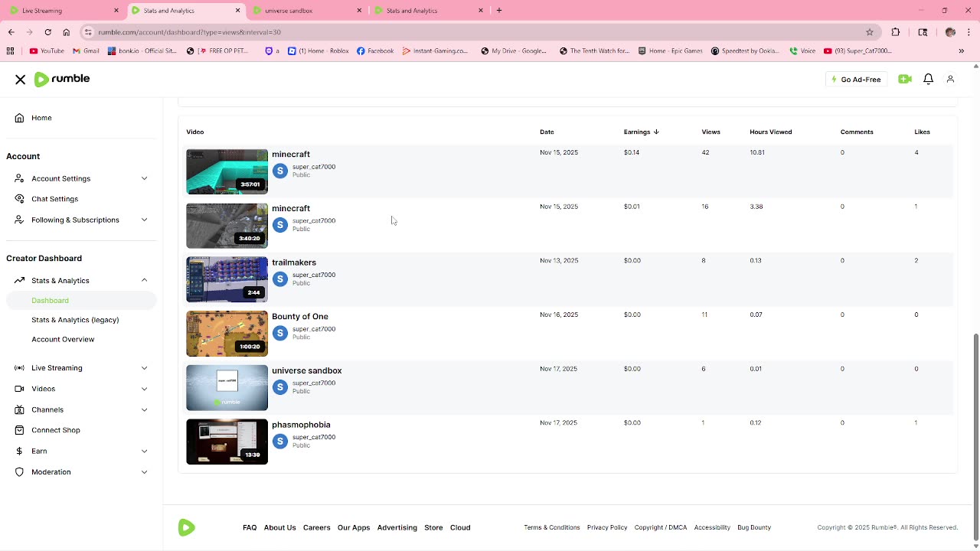Sort table by Date column

[547, 132]
